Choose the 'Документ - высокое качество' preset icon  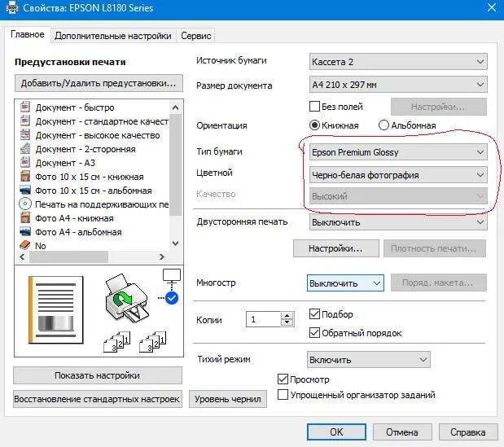tap(25, 134)
